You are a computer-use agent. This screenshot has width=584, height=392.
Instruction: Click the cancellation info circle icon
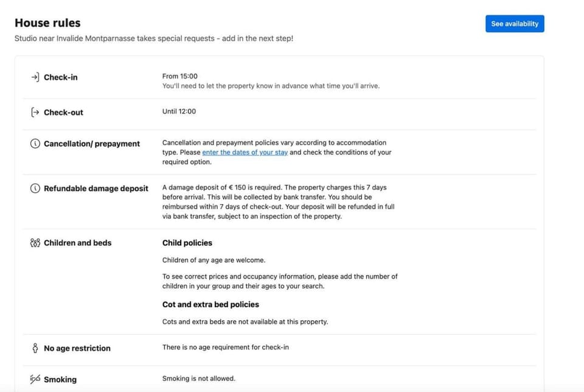(35, 144)
